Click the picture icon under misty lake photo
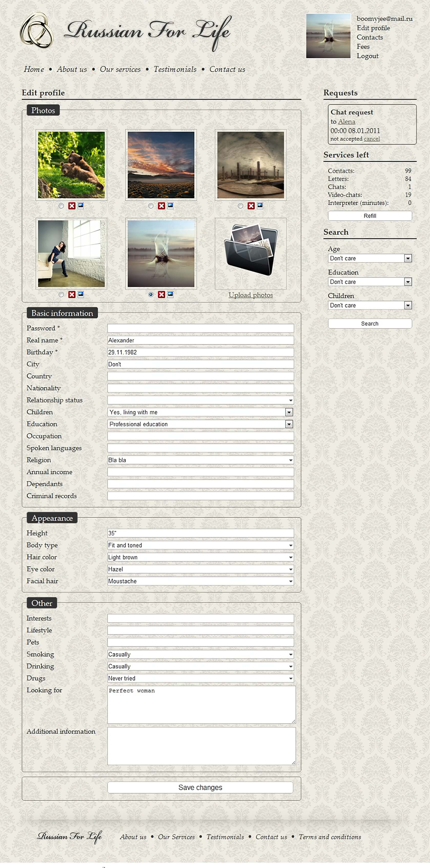 coord(170,294)
